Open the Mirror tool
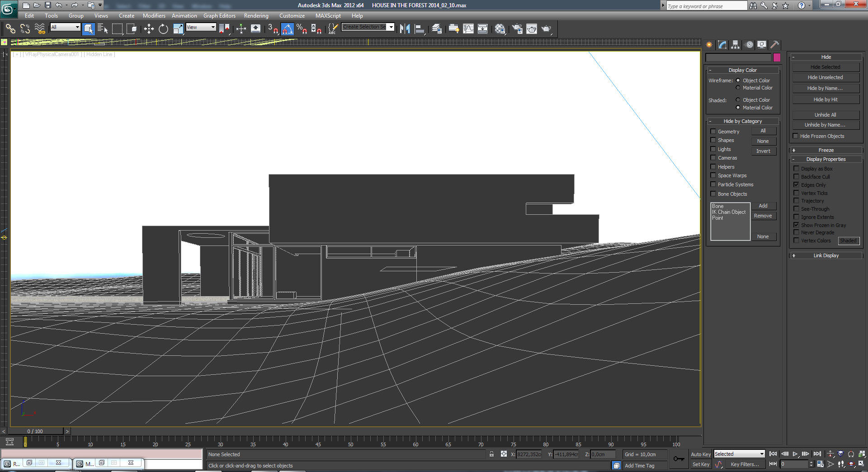This screenshot has height=472, width=868. pyautogui.click(x=405, y=29)
